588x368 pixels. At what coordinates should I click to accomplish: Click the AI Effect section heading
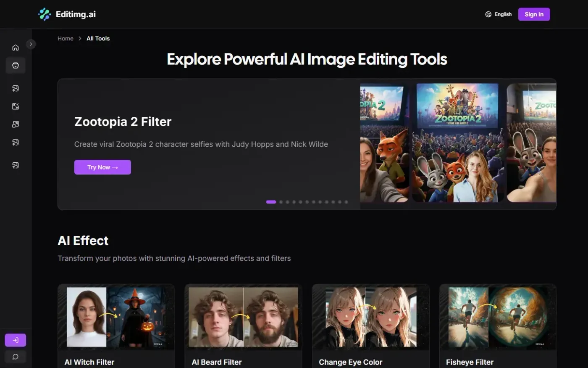pyautogui.click(x=83, y=241)
